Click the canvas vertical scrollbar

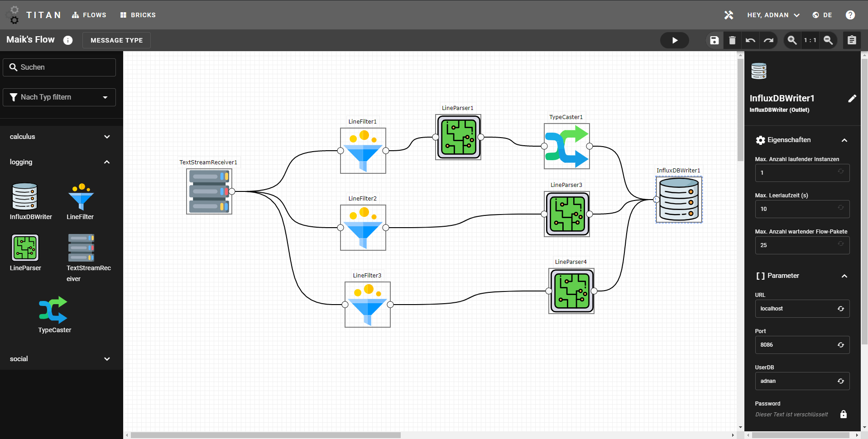tap(740, 110)
